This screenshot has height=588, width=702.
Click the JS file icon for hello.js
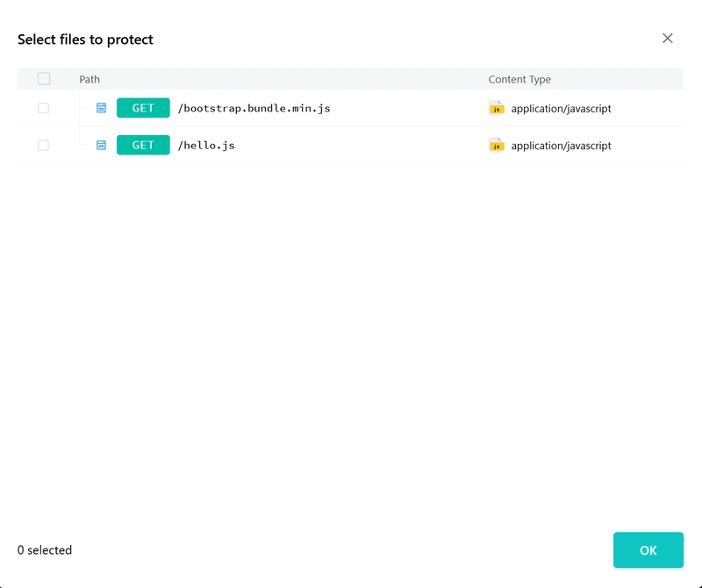[496, 145]
